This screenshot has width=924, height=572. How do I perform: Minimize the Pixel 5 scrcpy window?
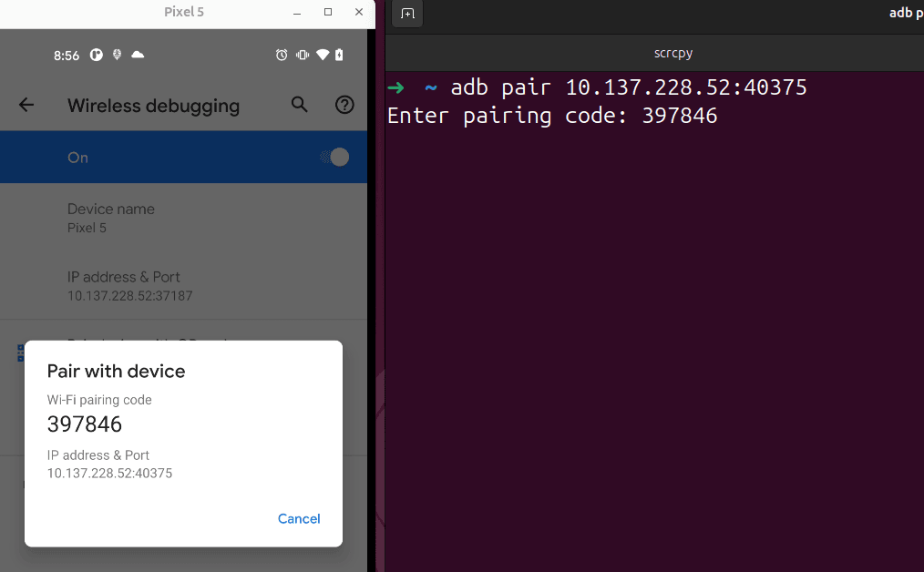tap(297, 13)
